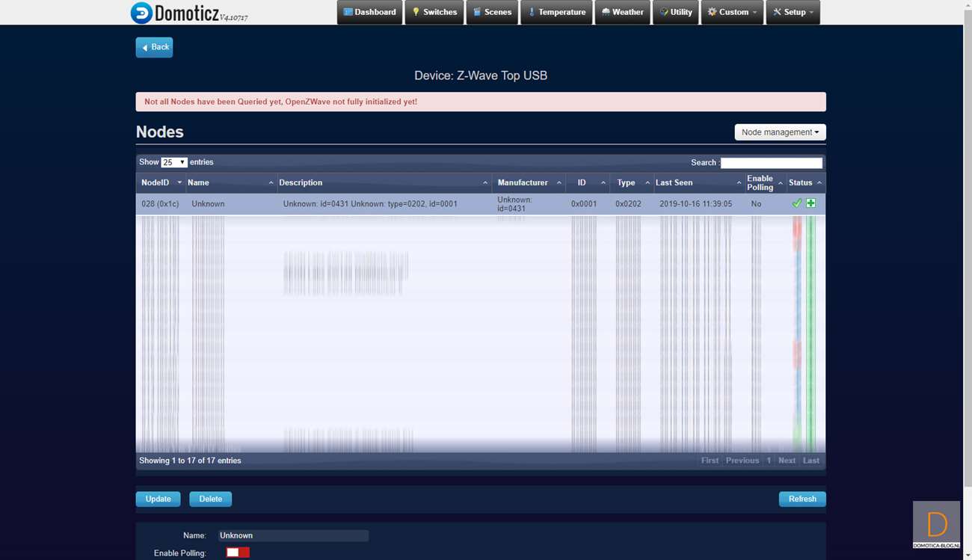Change the Show entries count dropdown
Image resolution: width=972 pixels, height=560 pixels.
[x=174, y=162]
